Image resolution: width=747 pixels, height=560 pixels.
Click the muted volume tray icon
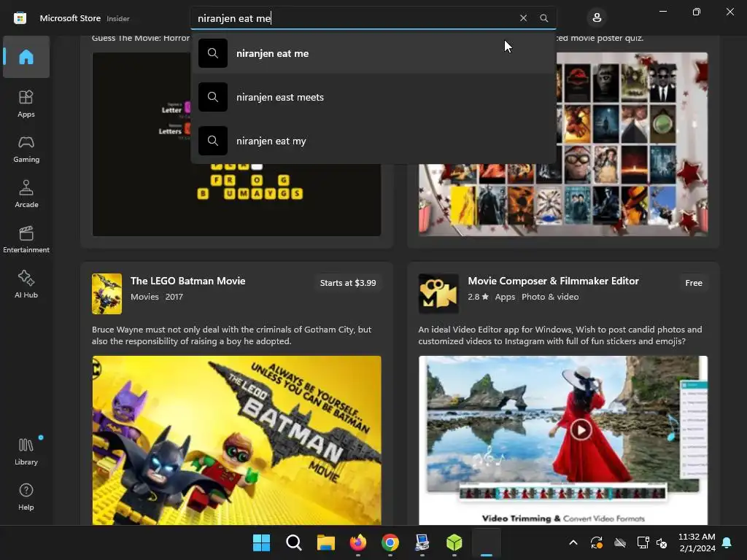tap(662, 542)
